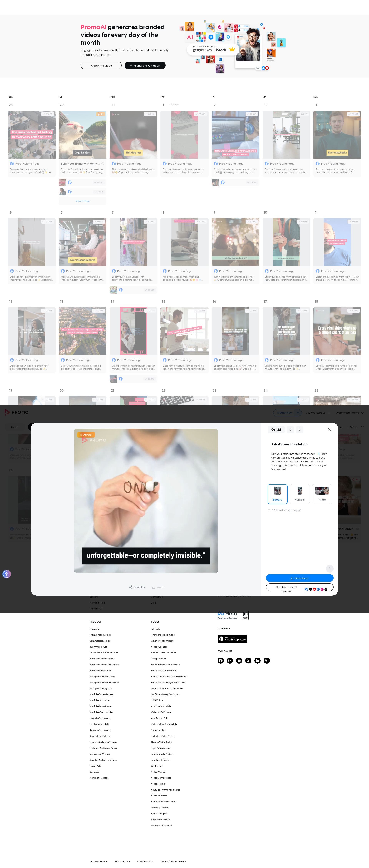Open the X (Twitter) icon under Follow Us
The width and height of the screenshot is (369, 868).
click(x=248, y=660)
